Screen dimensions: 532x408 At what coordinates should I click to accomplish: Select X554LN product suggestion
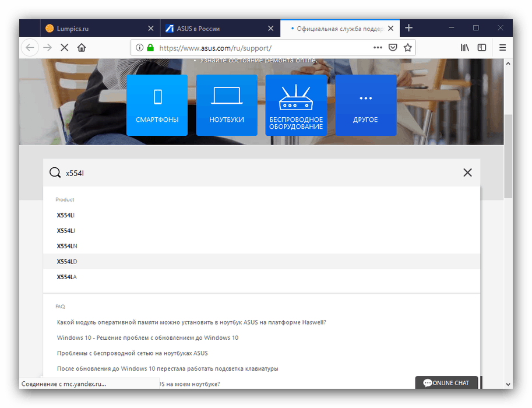click(262, 246)
